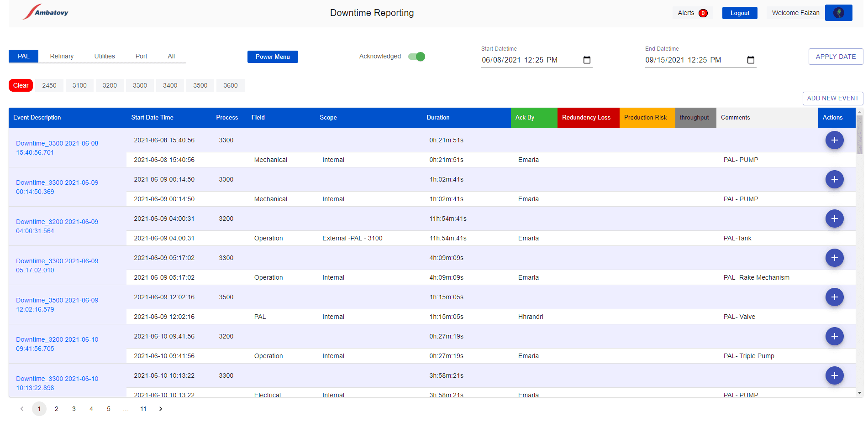Expand actions for the first Downtime_3300 event
Viewport: 868px width, 427px height.
(835, 140)
